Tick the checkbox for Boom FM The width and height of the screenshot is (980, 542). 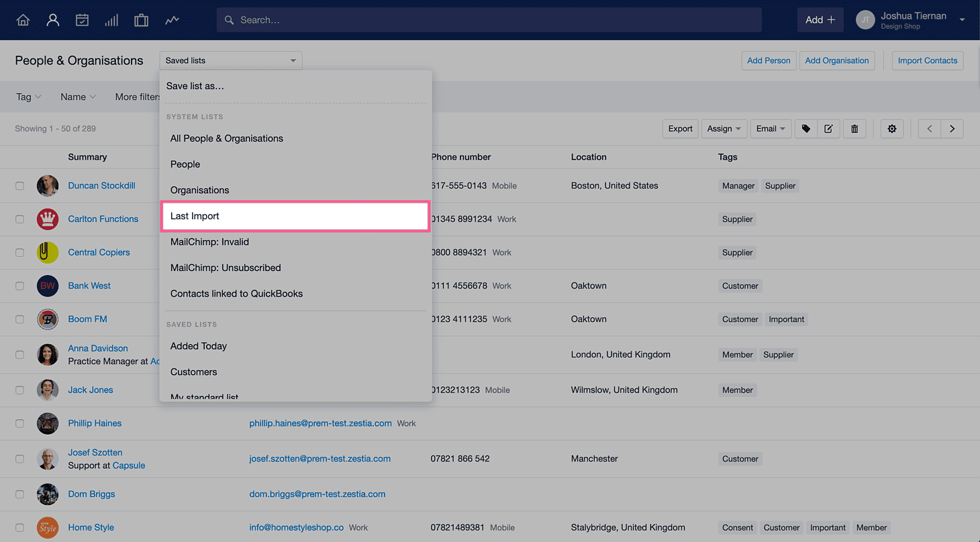coord(19,319)
